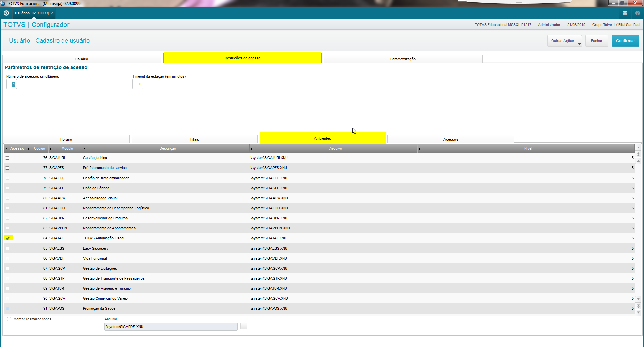The image size is (644, 347).
Task: Open the Filiais sub-tab
Action: (195, 139)
